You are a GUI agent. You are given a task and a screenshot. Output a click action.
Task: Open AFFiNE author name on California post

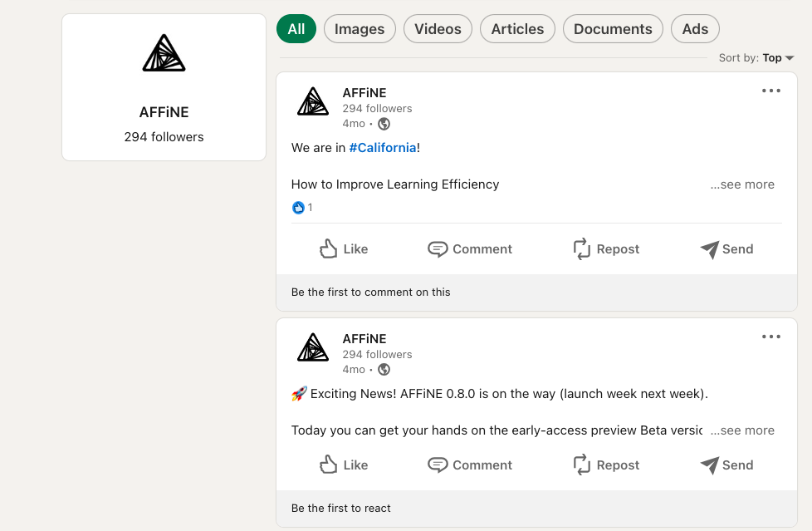point(364,93)
